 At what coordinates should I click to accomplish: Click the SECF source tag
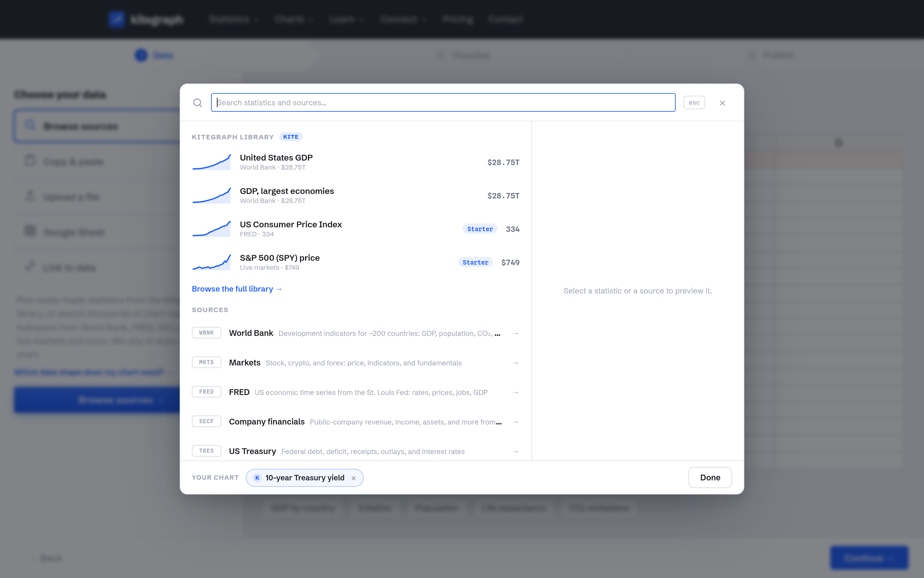point(206,421)
